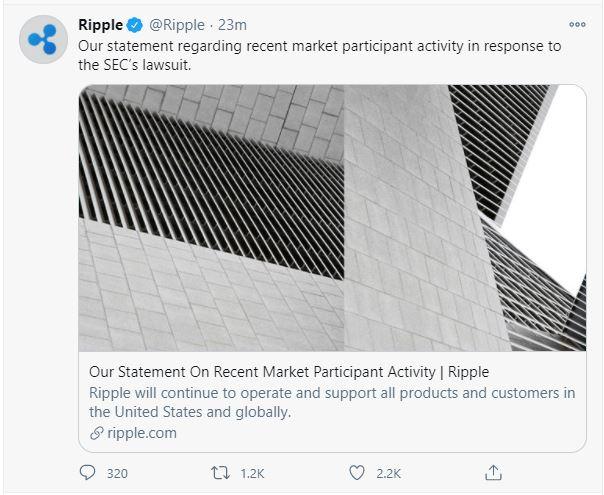Open the @Ripple handle link
The image size is (604, 495).
[179, 24]
